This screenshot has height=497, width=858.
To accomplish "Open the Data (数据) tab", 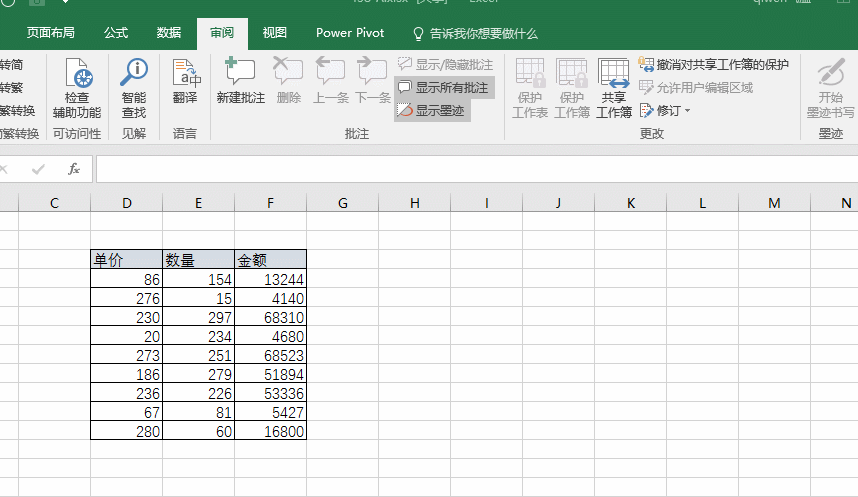I will 169,33.
